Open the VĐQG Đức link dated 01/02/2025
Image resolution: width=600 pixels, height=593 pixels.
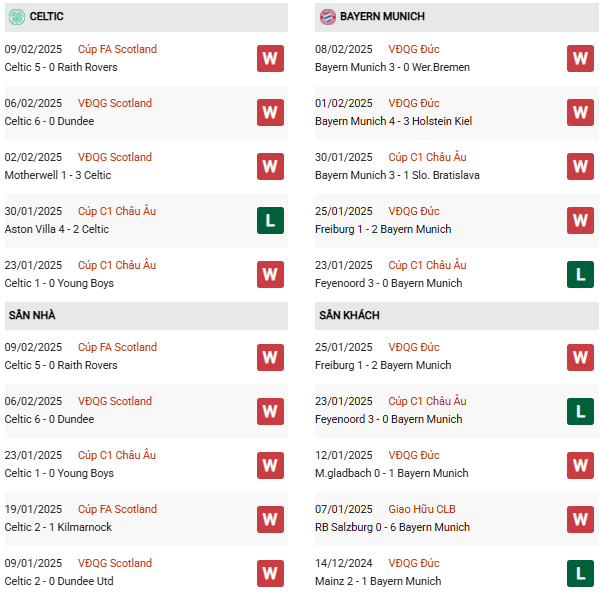[414, 103]
